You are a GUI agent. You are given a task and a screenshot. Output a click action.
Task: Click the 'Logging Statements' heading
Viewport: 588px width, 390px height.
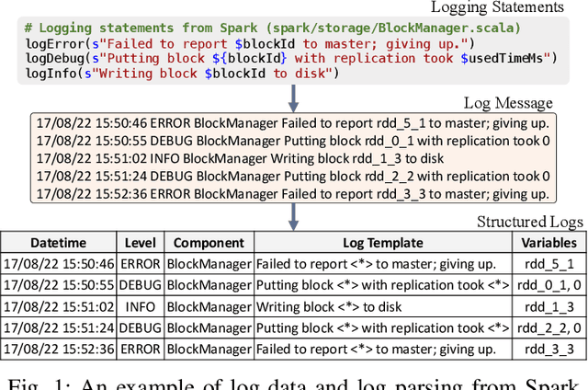pos(497,7)
